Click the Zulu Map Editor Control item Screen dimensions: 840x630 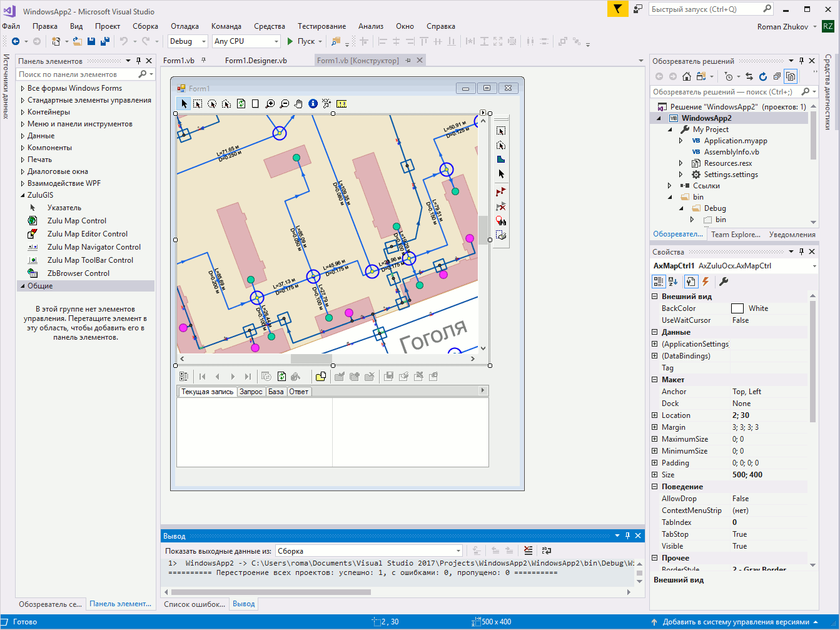[x=87, y=234]
